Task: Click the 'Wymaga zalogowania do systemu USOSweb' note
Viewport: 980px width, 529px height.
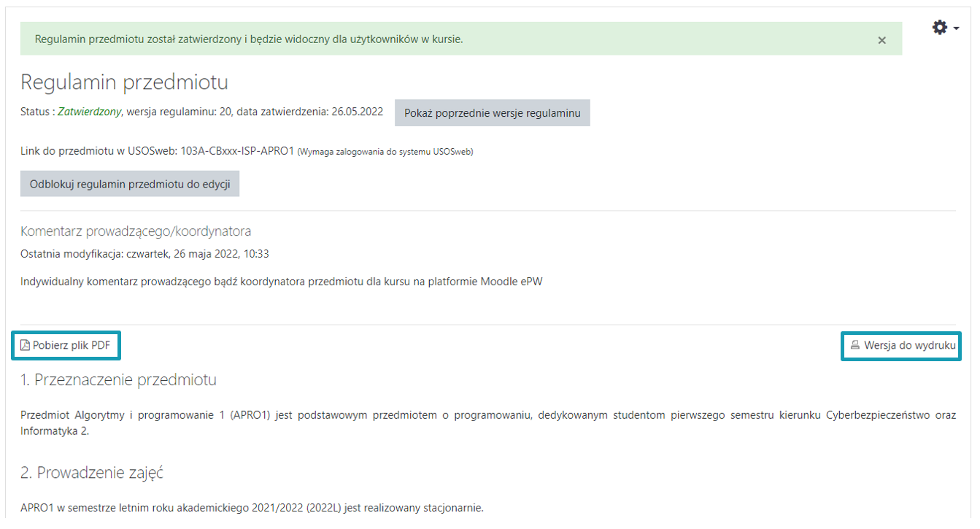Action: coord(385,152)
